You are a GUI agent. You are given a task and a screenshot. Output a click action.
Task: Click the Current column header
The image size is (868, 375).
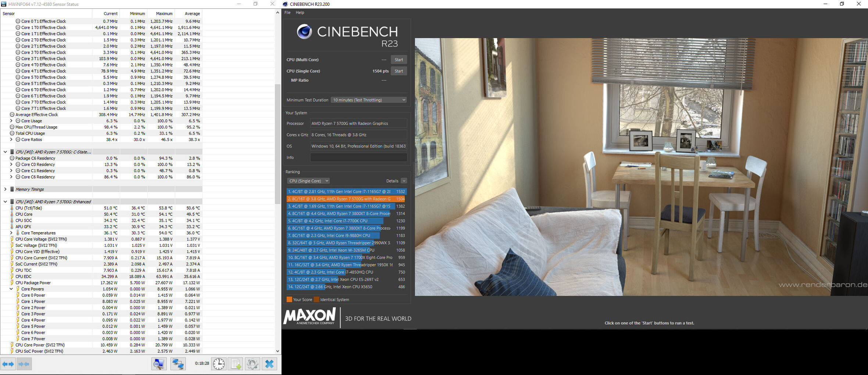[106, 14]
